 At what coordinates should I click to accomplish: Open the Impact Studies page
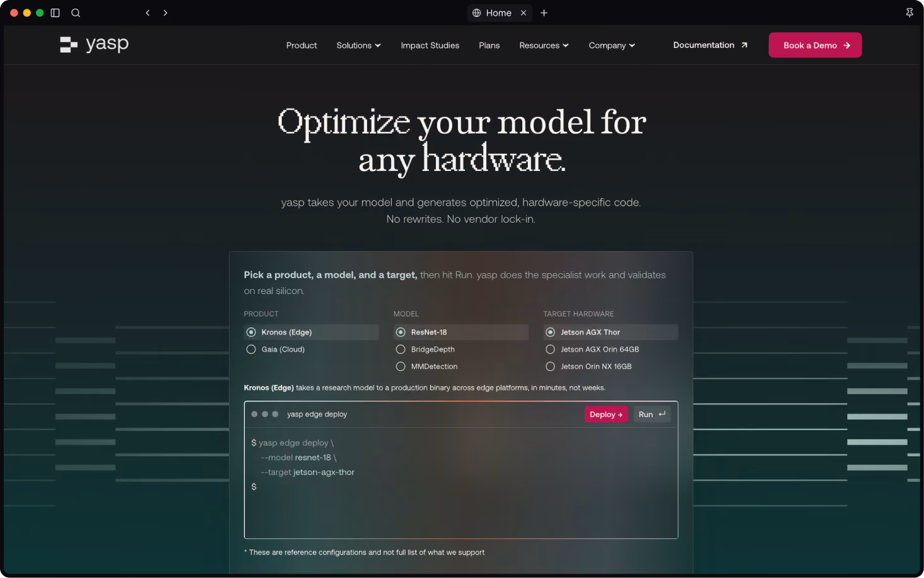(x=430, y=45)
